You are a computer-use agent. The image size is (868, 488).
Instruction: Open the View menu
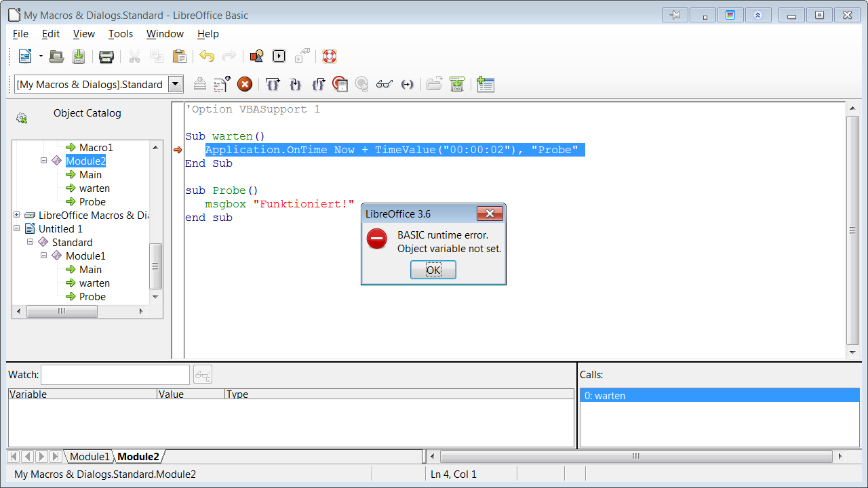point(84,33)
